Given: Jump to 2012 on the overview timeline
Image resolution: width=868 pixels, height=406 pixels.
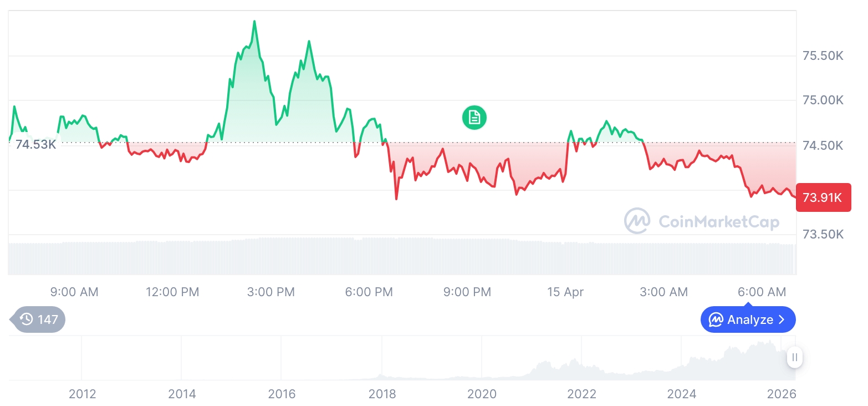Looking at the screenshot, I should pyautogui.click(x=82, y=394).
